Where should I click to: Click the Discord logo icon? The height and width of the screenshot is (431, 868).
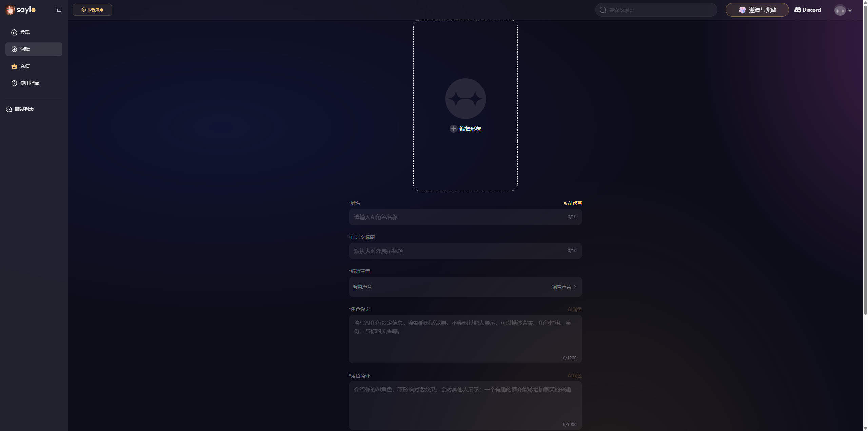coord(797,10)
